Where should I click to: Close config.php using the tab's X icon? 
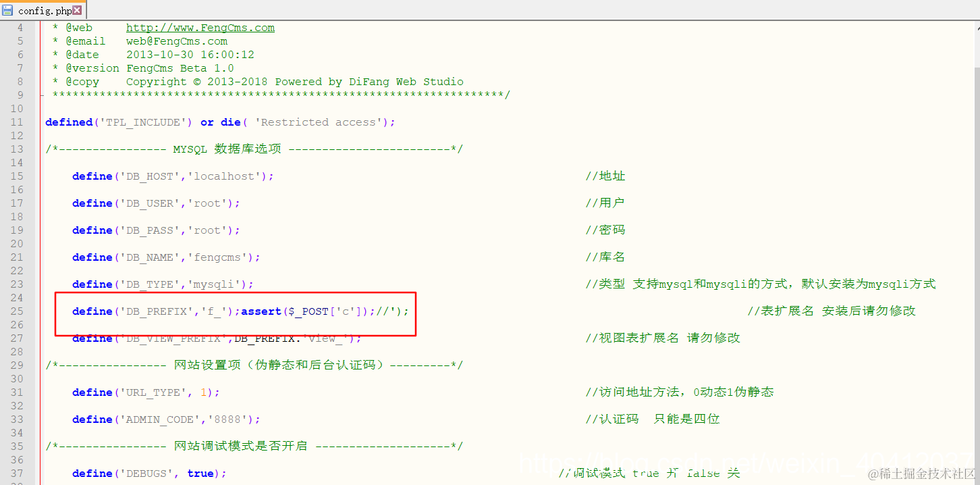(76, 10)
